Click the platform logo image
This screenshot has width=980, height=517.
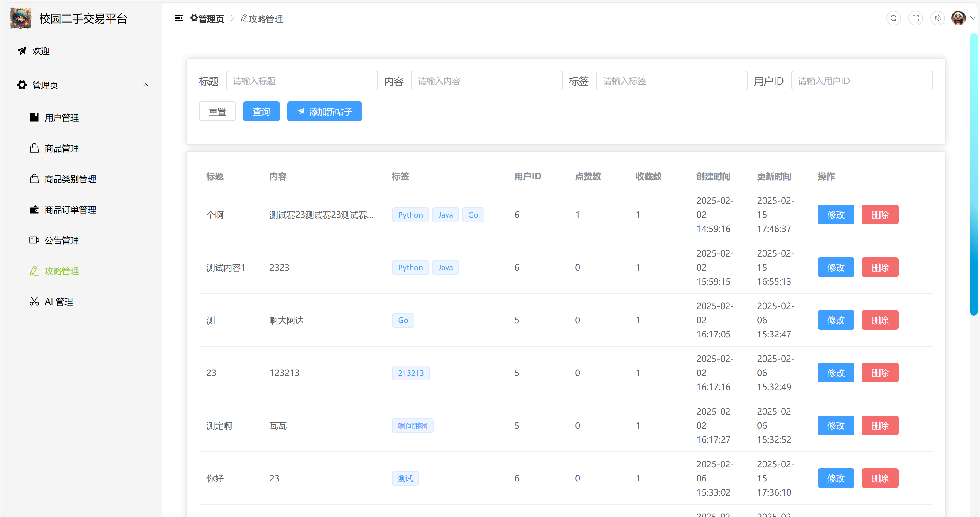(21, 18)
